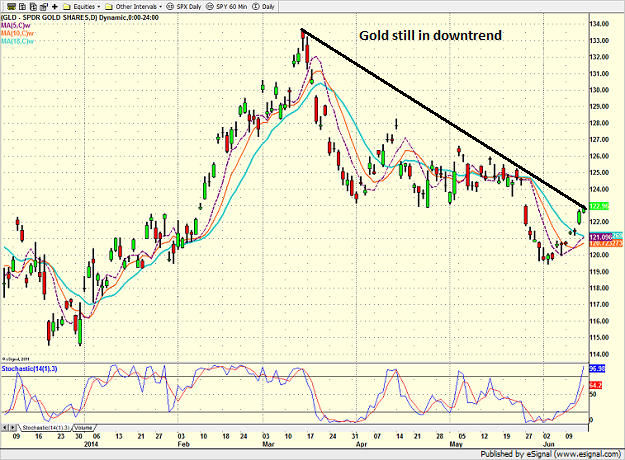The height and width of the screenshot is (460, 625).
Task: Click the left tab scroll arrow
Action: point(5,428)
